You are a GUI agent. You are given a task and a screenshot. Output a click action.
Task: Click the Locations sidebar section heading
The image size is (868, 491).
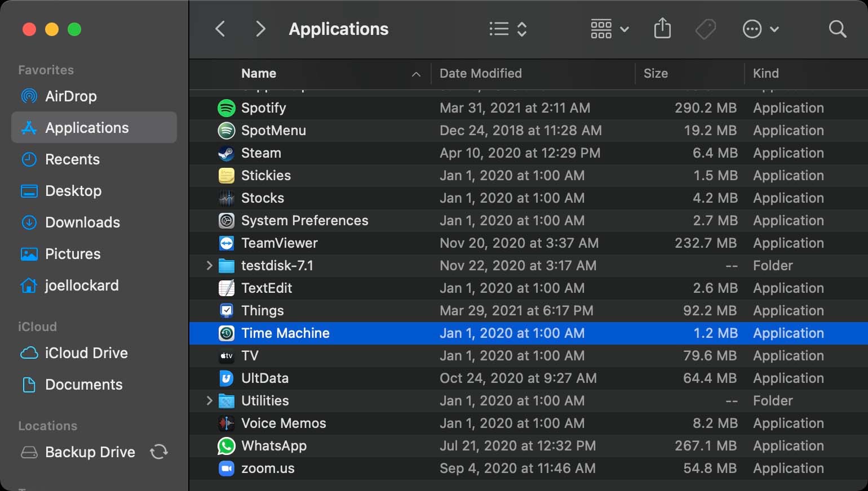tap(47, 426)
